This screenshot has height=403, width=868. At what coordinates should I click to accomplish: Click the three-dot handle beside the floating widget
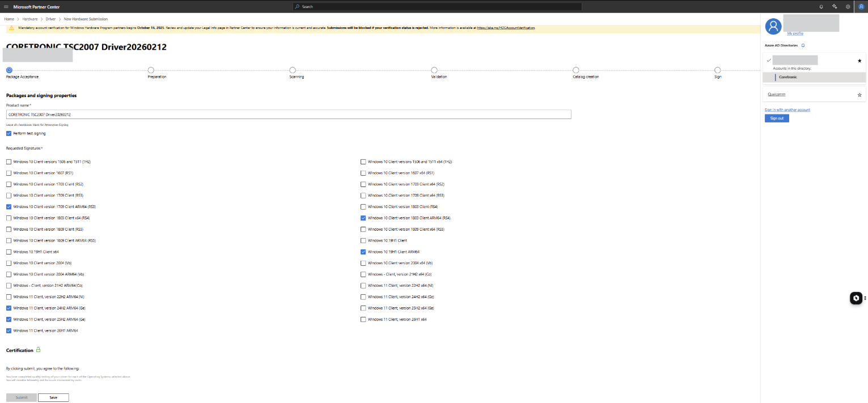click(865, 298)
